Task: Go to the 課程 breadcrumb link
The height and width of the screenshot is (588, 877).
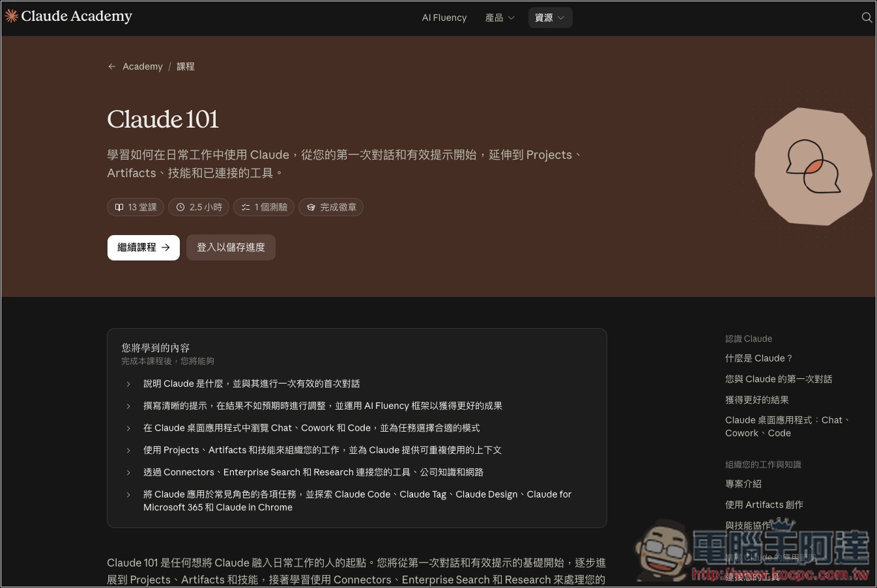Action: click(x=186, y=66)
